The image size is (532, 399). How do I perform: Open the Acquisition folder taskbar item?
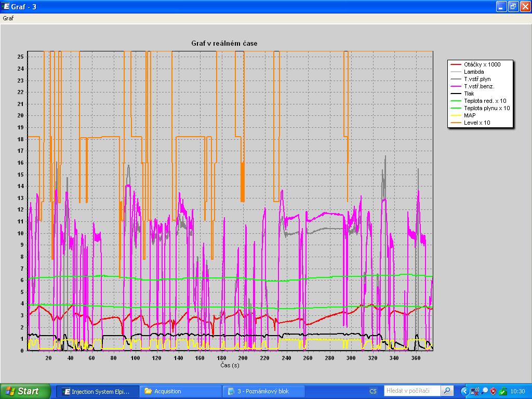pyautogui.click(x=180, y=391)
